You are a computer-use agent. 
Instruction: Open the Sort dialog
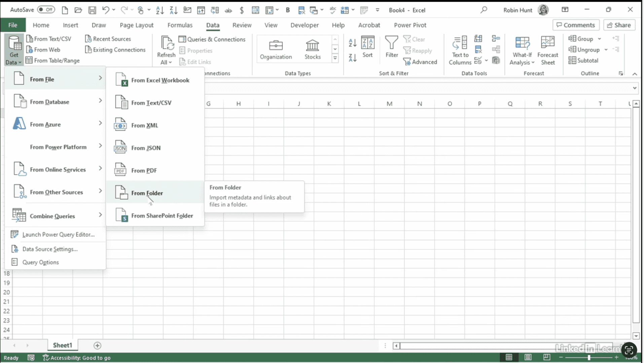(367, 47)
